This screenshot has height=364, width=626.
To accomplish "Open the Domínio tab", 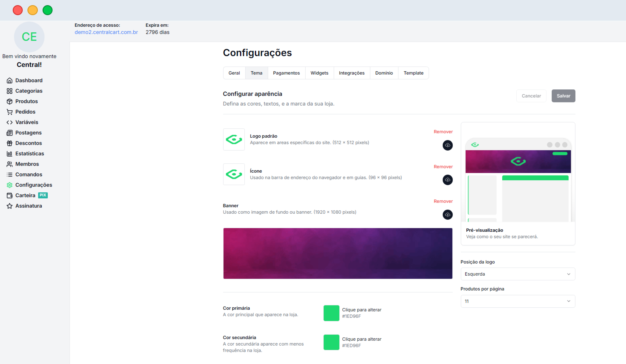I will [384, 73].
